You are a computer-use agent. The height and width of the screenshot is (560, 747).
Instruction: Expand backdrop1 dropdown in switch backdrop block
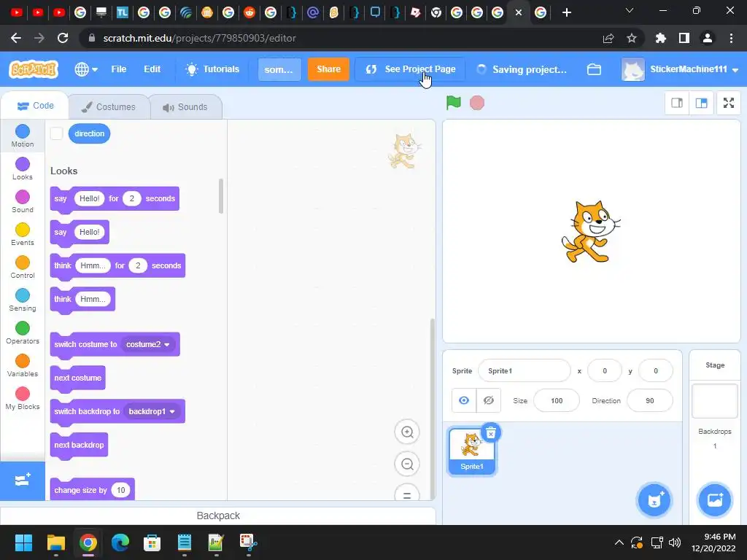[x=152, y=411]
